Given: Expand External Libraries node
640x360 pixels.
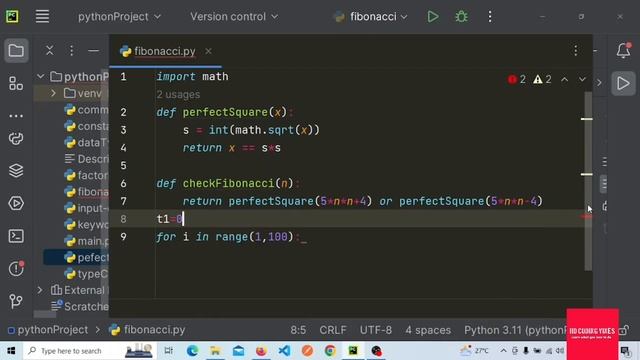Looking at the screenshot, I should pyautogui.click(x=40, y=290).
